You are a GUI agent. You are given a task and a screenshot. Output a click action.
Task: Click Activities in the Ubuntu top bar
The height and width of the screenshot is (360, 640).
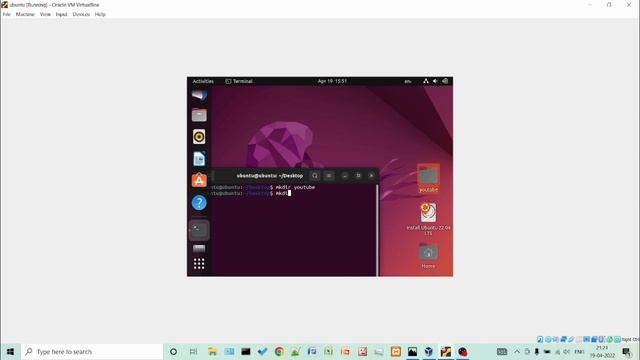tap(203, 81)
